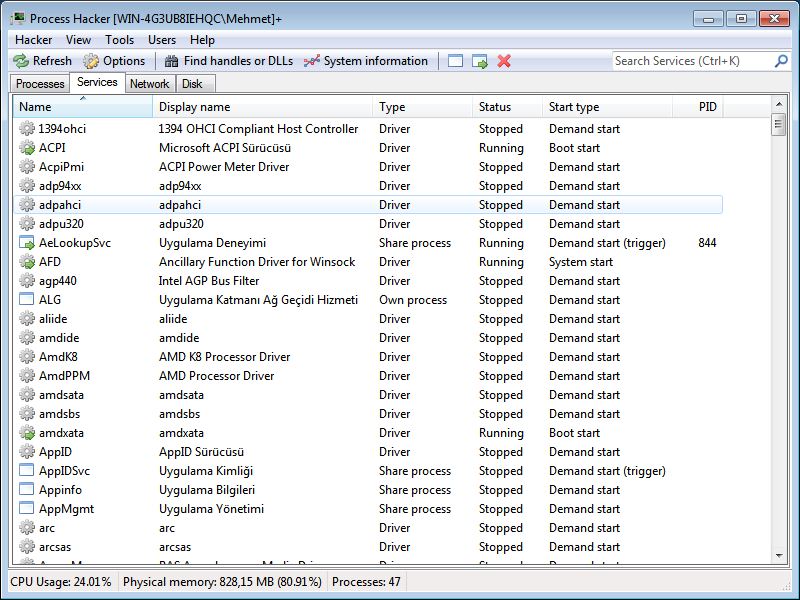Click the gear icon beside AcpiPmi

click(27, 167)
